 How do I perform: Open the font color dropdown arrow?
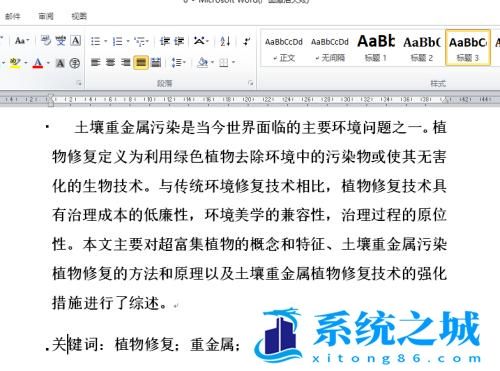click(x=48, y=63)
